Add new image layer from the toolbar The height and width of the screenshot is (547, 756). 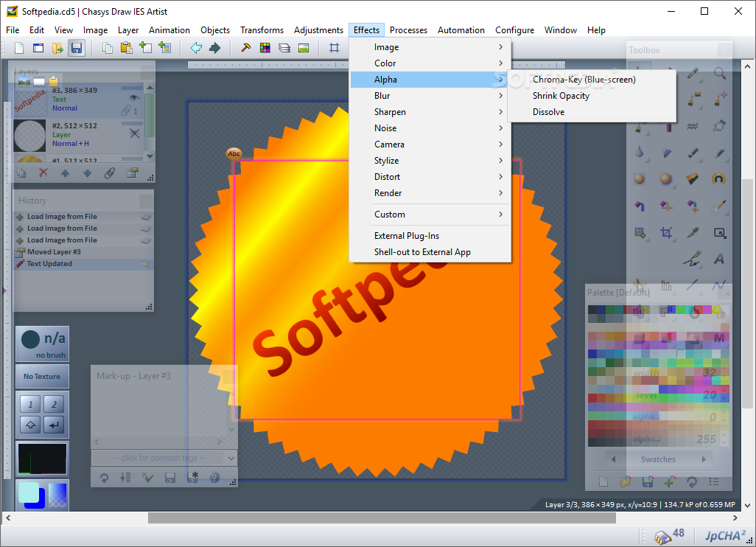pyautogui.click(x=165, y=48)
